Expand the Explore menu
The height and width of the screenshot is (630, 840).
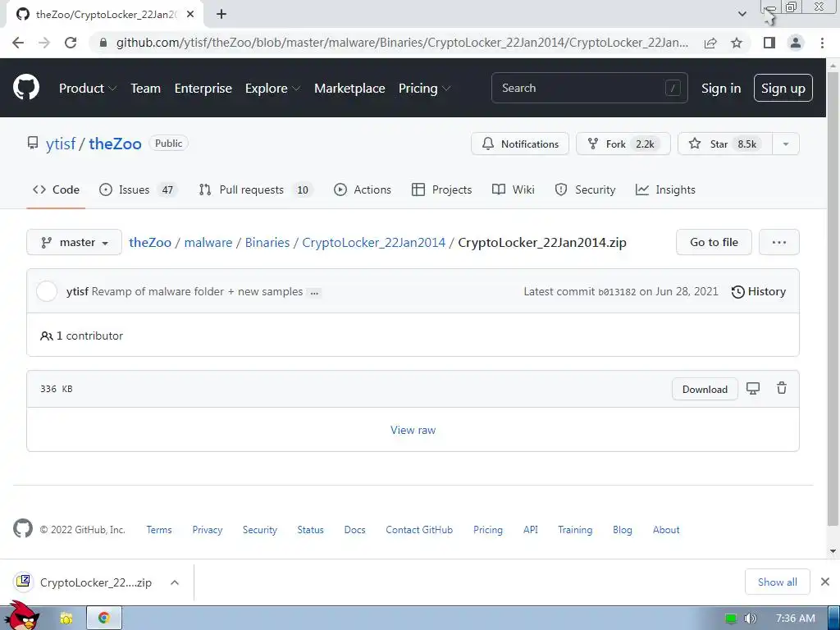coord(272,89)
